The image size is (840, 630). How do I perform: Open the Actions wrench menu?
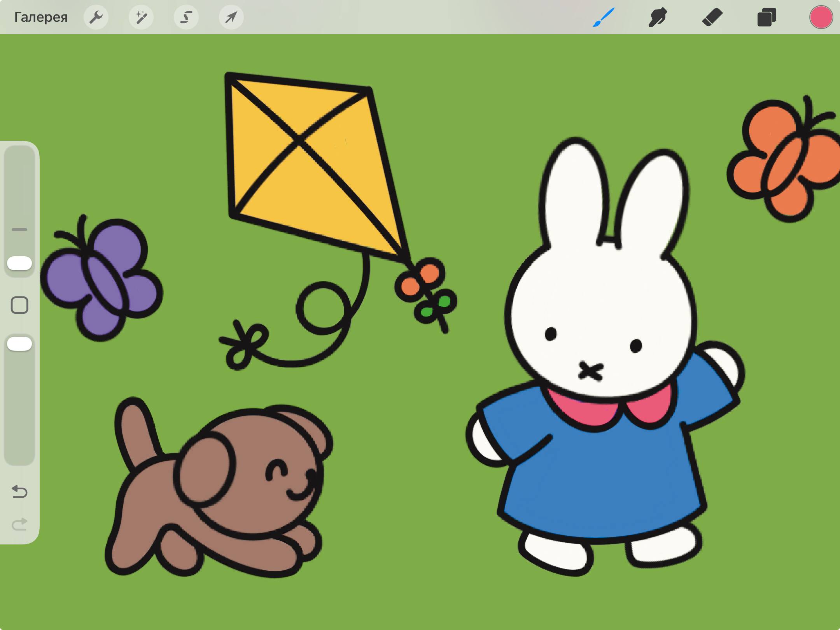tap(96, 17)
